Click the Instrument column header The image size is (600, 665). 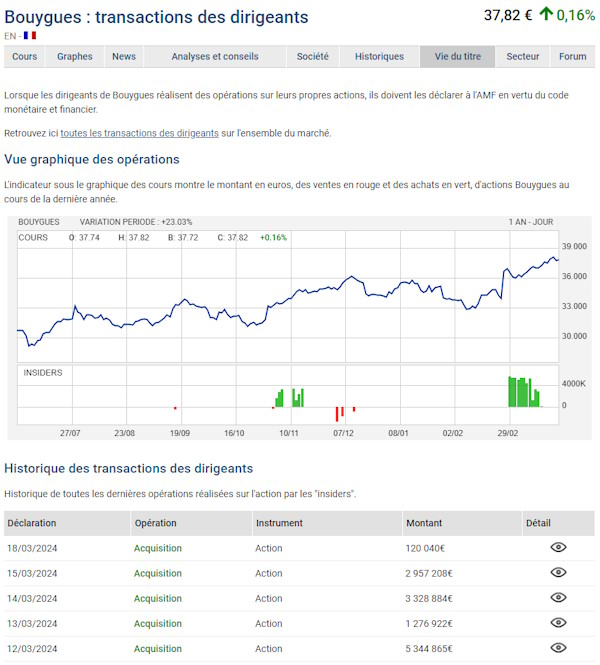[327, 523]
